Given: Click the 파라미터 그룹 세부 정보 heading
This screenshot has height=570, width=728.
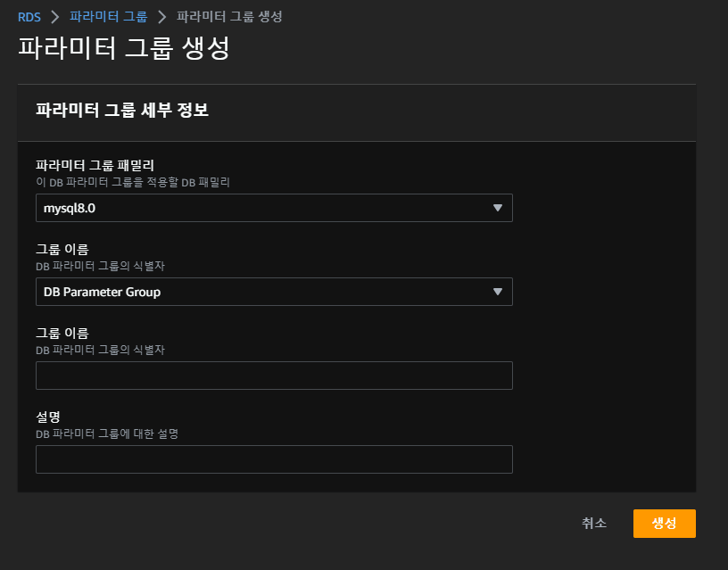Looking at the screenshot, I should click(122, 110).
